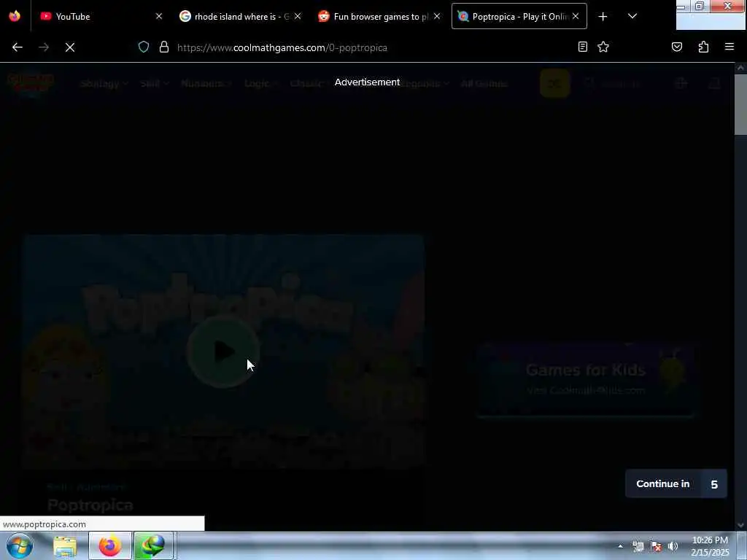Screen dimensions: 747x560
Task: Click the page scrollbar thumb
Action: pos(740,104)
